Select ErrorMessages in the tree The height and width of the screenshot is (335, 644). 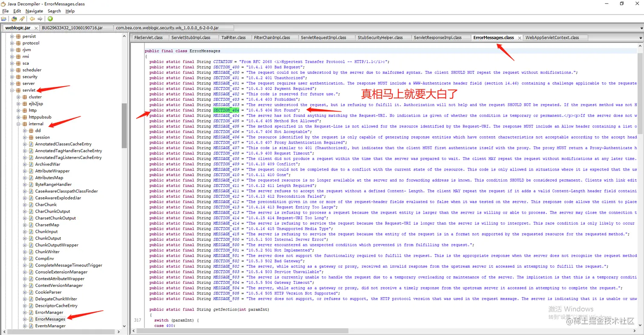click(50, 319)
